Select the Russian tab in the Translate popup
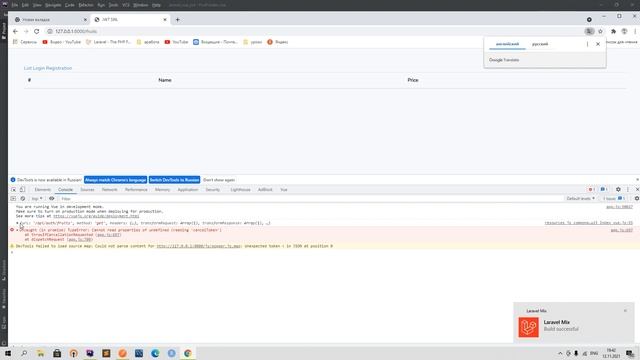 coord(540,44)
